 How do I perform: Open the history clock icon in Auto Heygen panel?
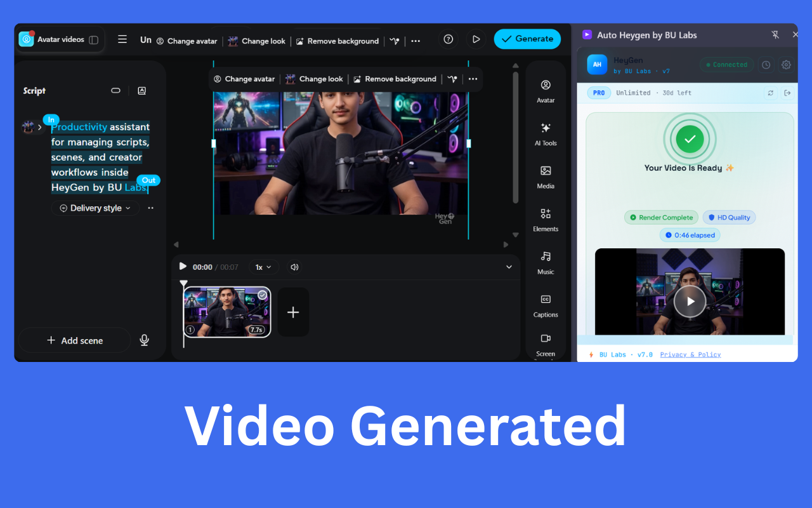766,65
